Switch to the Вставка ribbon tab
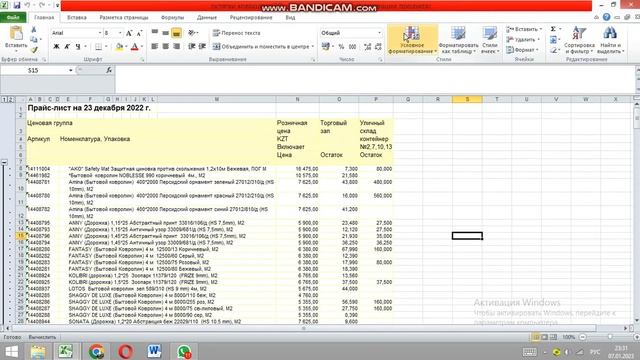Image resolution: width=640 pixels, height=360 pixels. tap(77, 18)
